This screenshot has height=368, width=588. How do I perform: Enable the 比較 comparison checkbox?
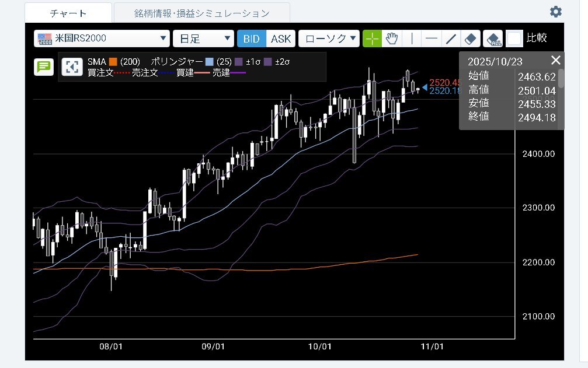click(x=514, y=38)
